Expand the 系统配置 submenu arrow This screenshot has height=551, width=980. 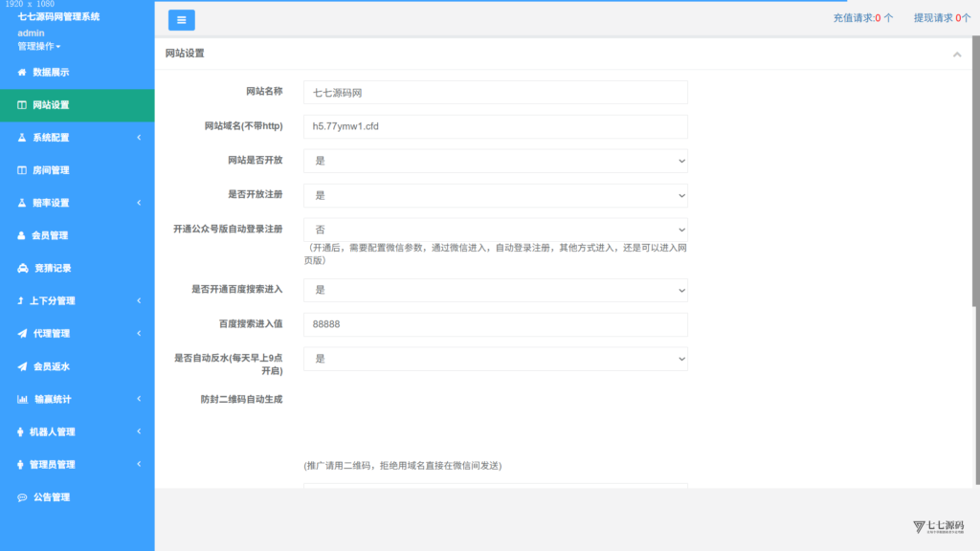click(139, 138)
